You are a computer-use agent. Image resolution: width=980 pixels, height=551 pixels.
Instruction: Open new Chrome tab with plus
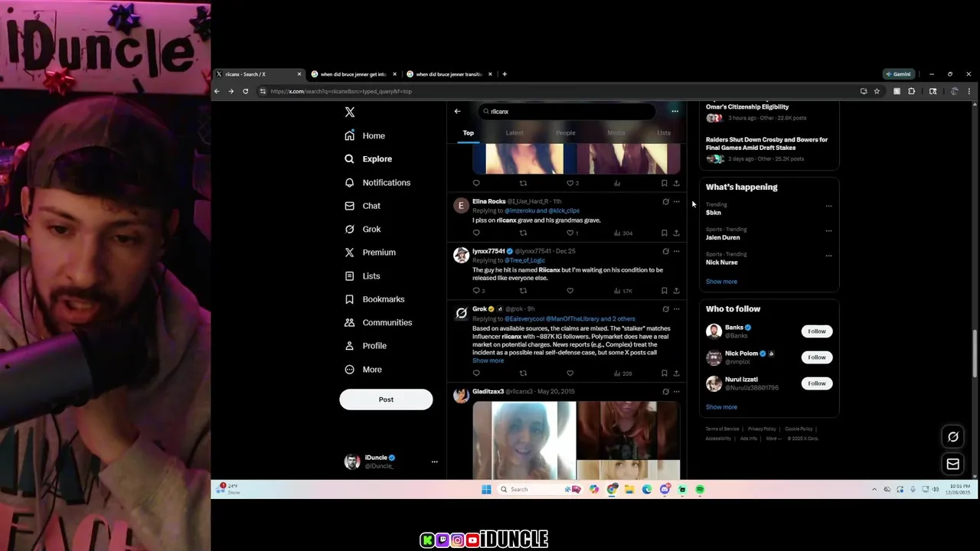[504, 74]
